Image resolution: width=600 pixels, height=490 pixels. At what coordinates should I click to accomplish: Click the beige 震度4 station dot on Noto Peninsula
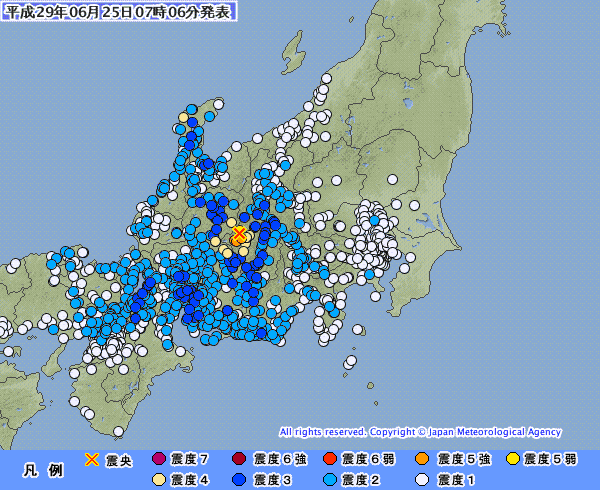[x=184, y=117]
